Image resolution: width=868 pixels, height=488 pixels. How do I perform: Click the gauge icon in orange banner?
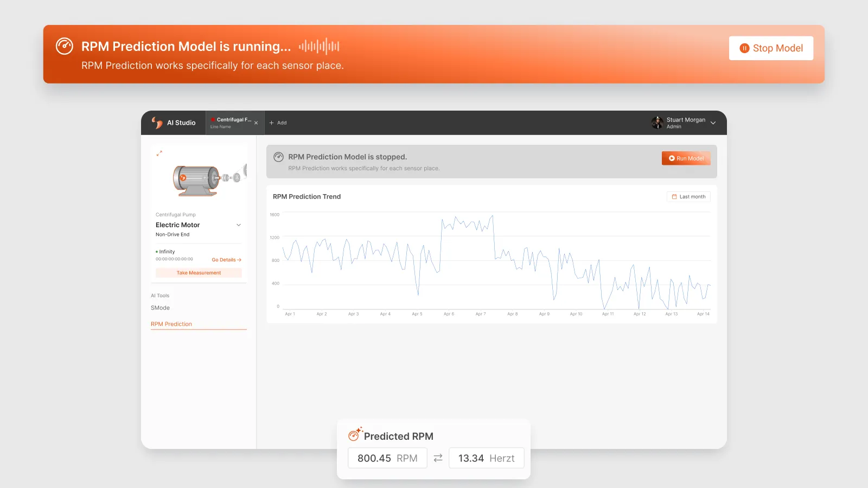point(65,46)
